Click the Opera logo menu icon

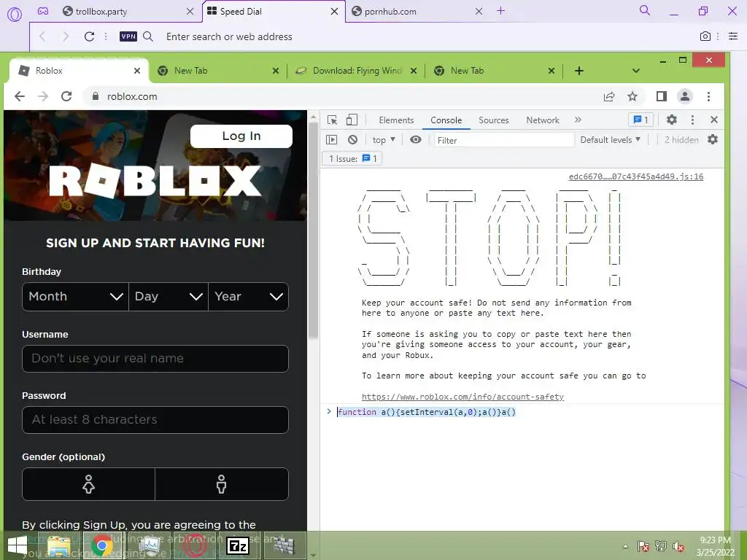click(15, 14)
